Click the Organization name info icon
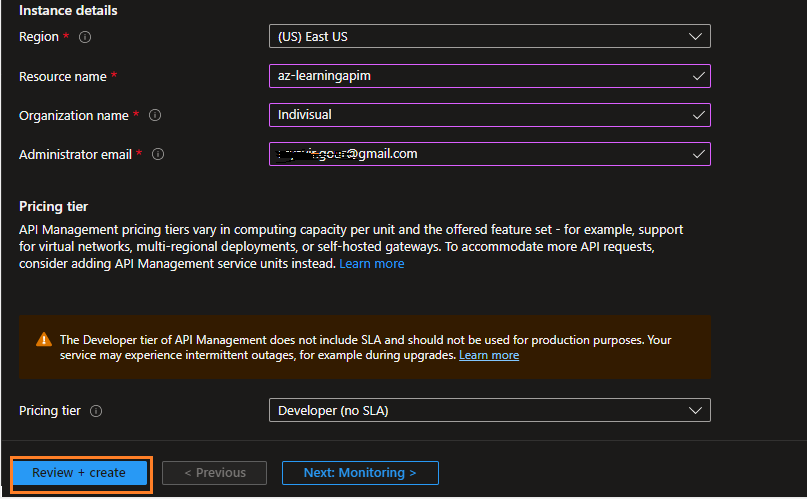Screen dimensions: 807x499 click(x=155, y=115)
